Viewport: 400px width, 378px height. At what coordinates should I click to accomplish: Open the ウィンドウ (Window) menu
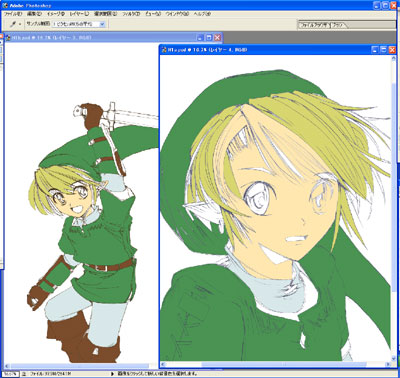(177, 14)
